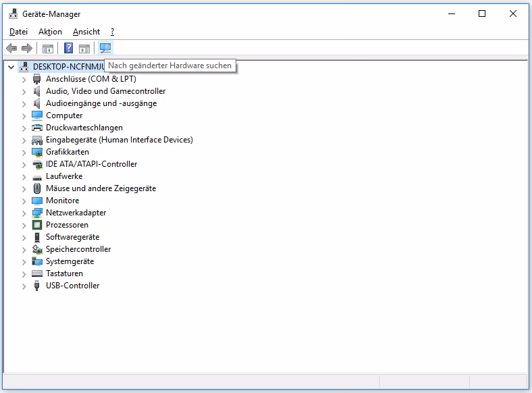The image size is (532, 393).
Task: Select Eingabegeräte (Human Interface Devices) entry
Action: pos(119,140)
